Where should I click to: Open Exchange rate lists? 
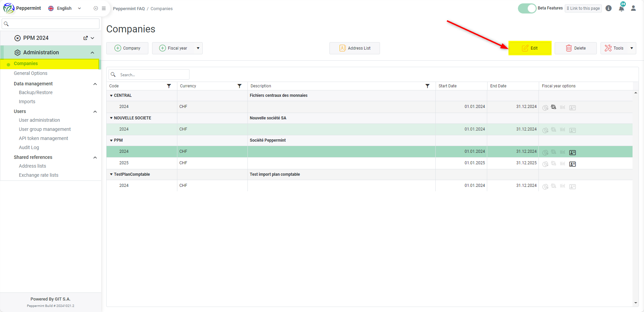[38, 175]
